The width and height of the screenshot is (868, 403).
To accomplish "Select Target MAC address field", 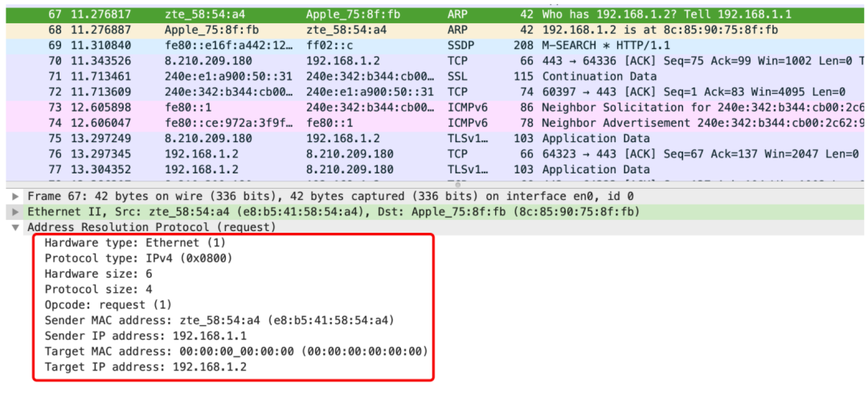I will (236, 351).
